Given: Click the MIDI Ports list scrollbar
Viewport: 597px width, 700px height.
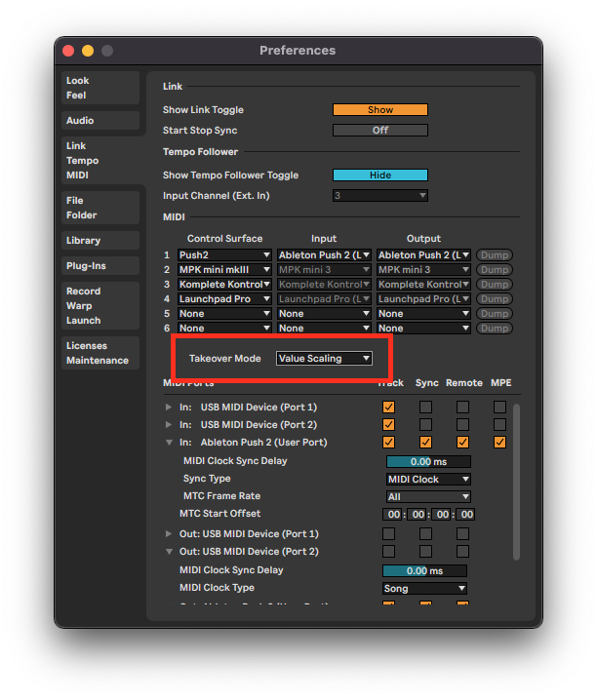Looking at the screenshot, I should tap(517, 458).
